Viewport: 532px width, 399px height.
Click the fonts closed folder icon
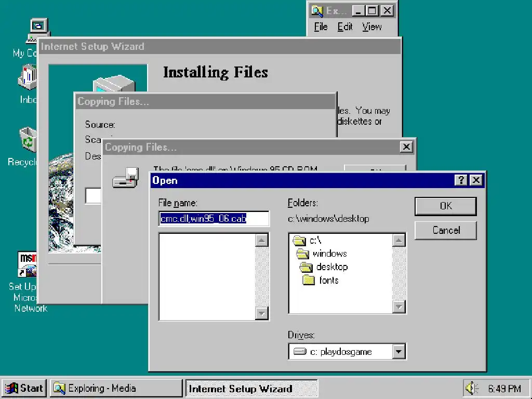(x=309, y=280)
